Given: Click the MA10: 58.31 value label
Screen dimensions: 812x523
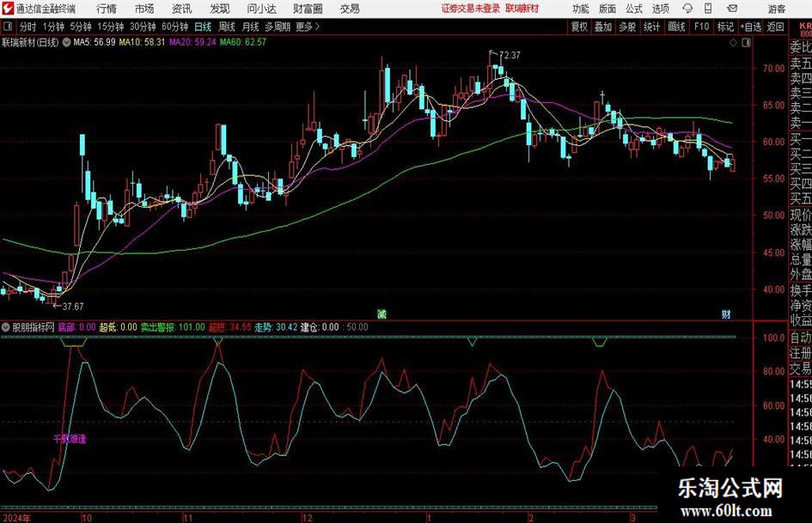Looking at the screenshot, I should click(x=142, y=42).
